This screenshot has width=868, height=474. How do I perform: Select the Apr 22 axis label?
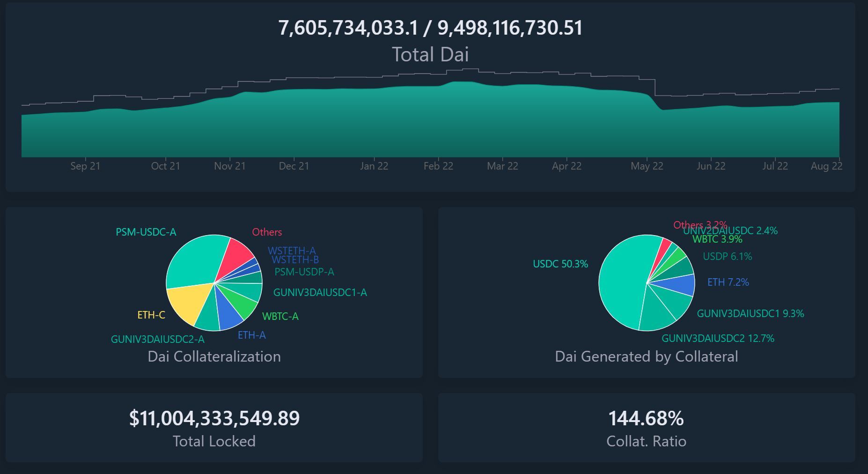[x=566, y=166]
